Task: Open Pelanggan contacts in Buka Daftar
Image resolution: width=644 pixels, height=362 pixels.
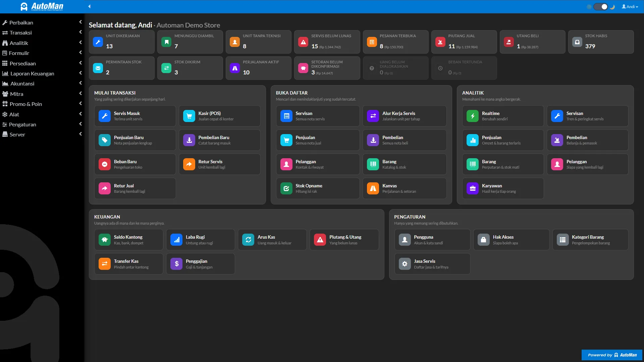Action: point(318,164)
